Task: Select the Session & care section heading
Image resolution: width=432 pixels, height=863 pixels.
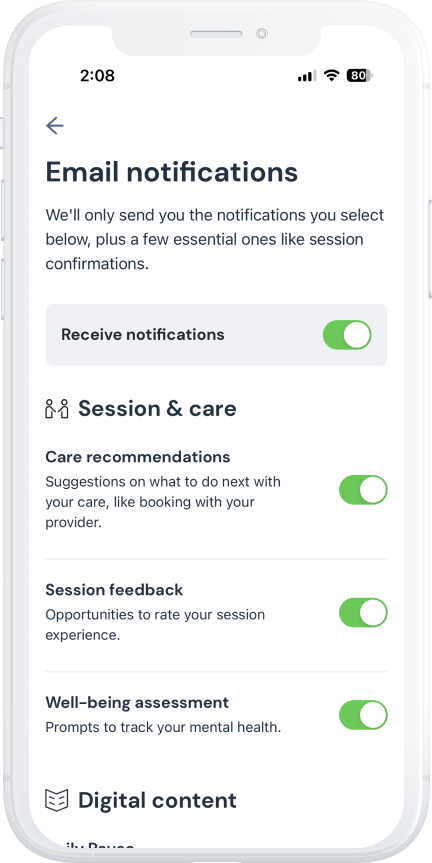Action: pos(157,409)
